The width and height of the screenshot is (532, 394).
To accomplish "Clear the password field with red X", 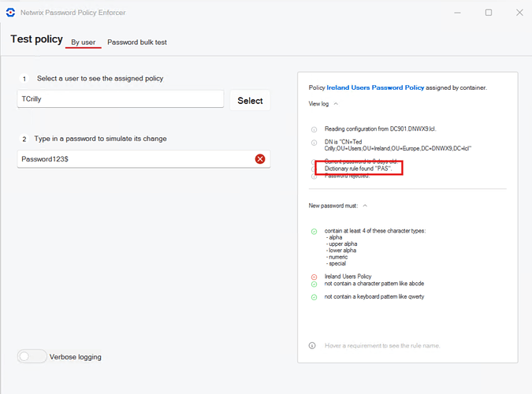I will click(260, 159).
